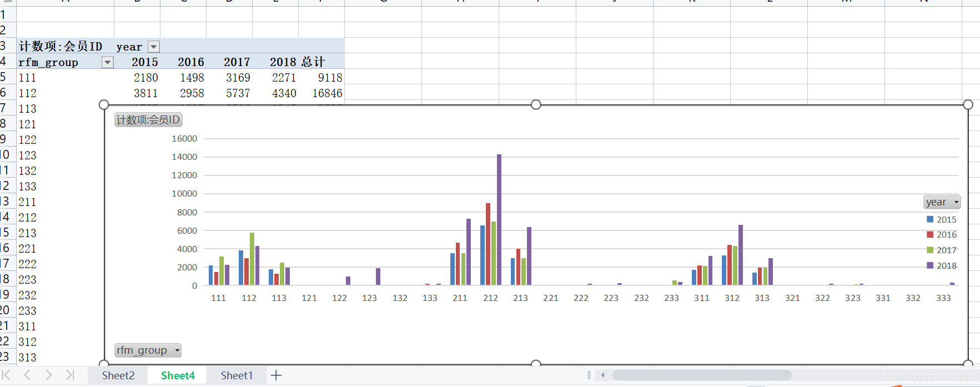Click the 333 category axis label
This screenshot has height=387, width=980.
pyautogui.click(x=943, y=298)
